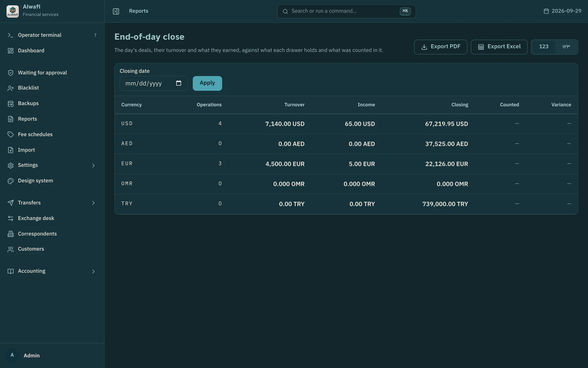588x368 pixels.
Task: Click the Correspondents building icon
Action: click(10, 234)
